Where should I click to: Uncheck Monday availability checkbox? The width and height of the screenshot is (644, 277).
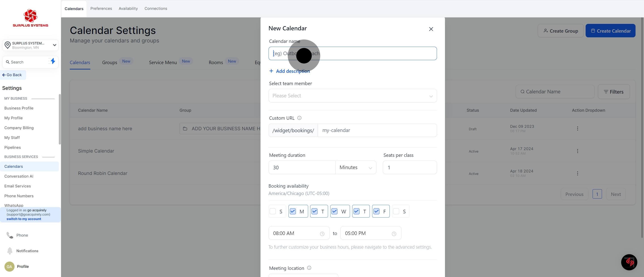(293, 211)
